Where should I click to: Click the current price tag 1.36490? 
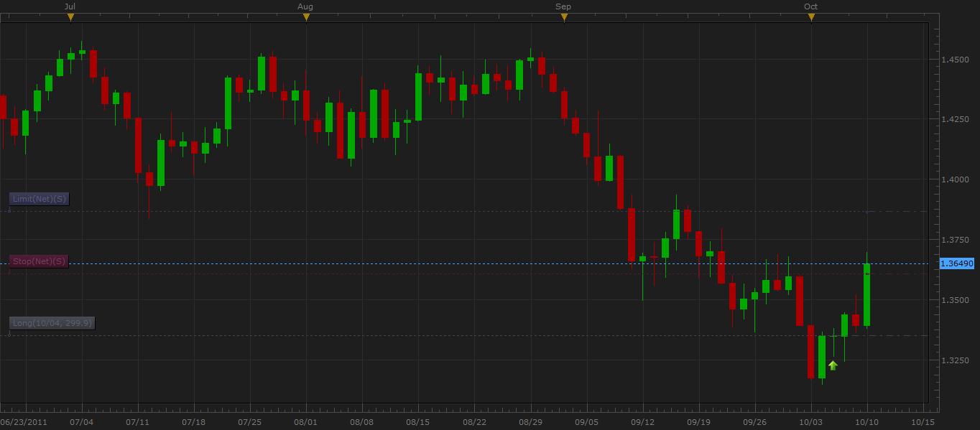point(958,263)
